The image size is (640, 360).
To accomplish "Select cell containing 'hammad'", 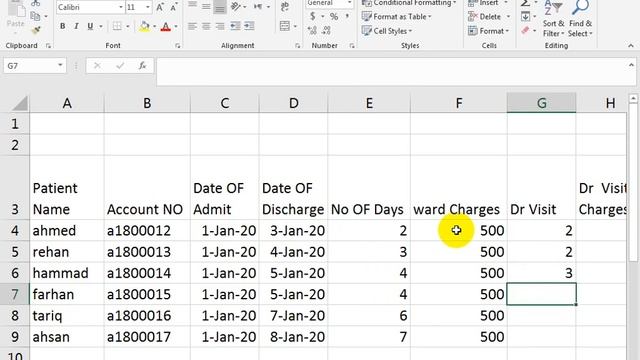I will click(67, 273).
